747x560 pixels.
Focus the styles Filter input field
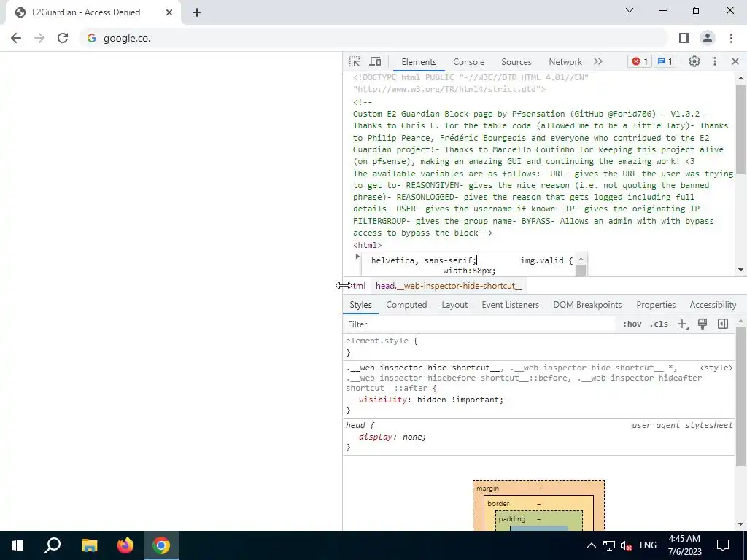click(x=479, y=324)
